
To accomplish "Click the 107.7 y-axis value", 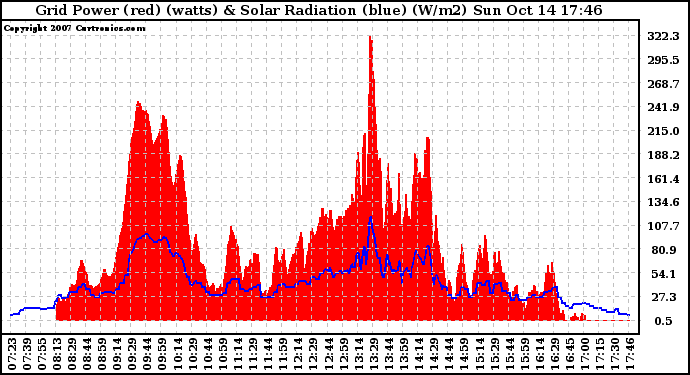I will [663, 226].
